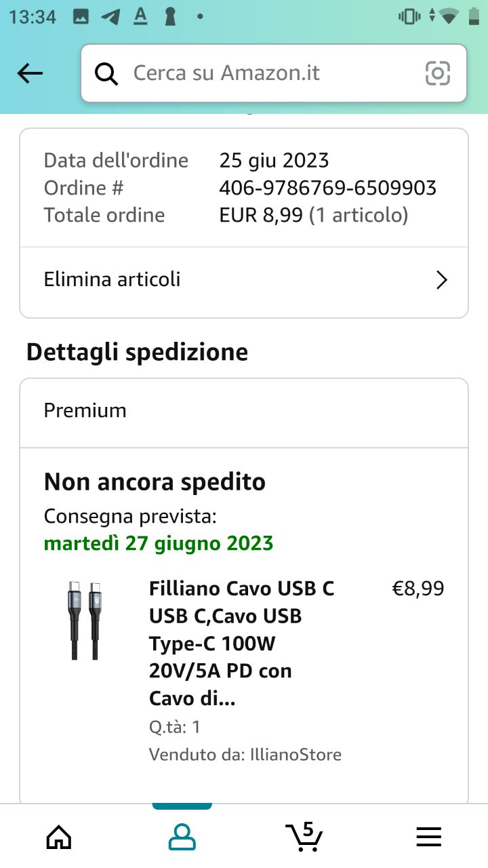Expand Elimina articoli chevron
Image resolution: width=488 pixels, height=868 pixels.
click(442, 280)
